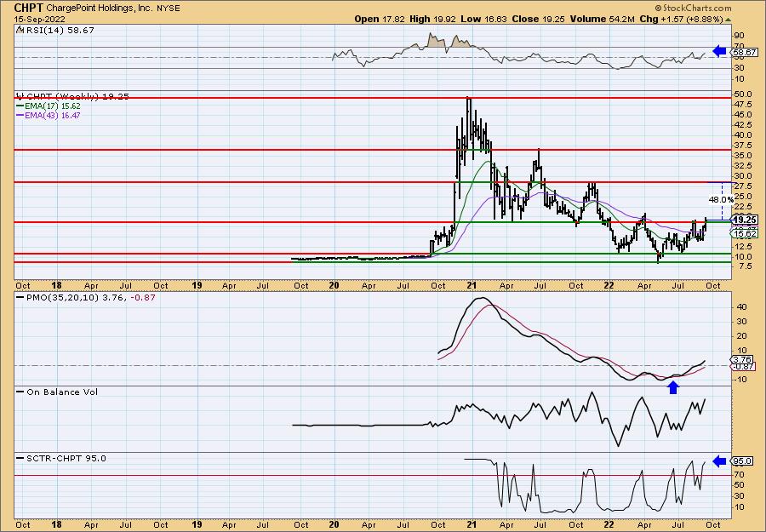Click the Volume 54.2M value
766x532 pixels.
coord(602,19)
